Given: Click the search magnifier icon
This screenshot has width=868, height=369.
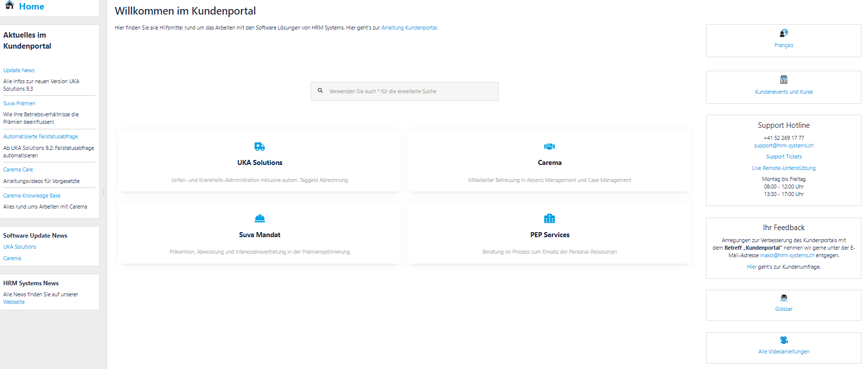Looking at the screenshot, I should coord(320,91).
